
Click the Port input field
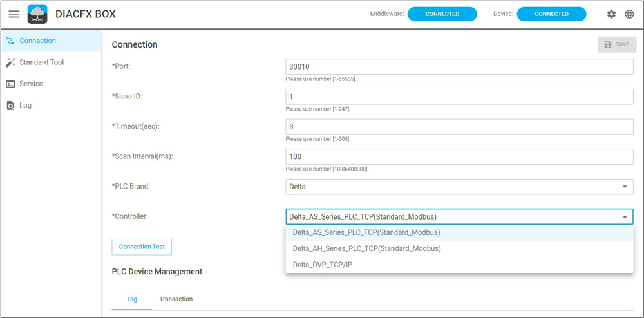pos(459,66)
